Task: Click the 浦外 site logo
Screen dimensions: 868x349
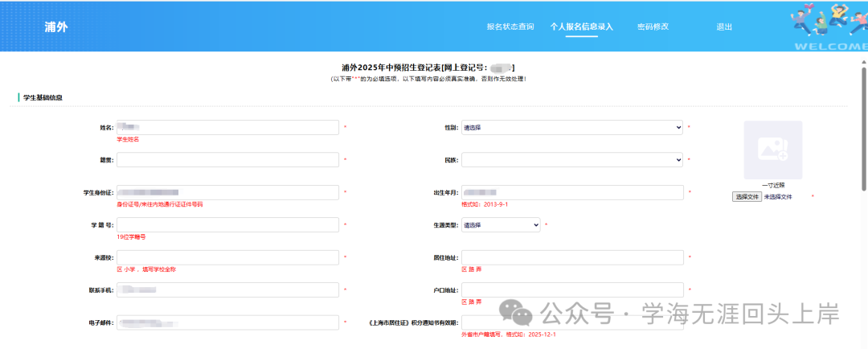Action: pyautogui.click(x=56, y=27)
